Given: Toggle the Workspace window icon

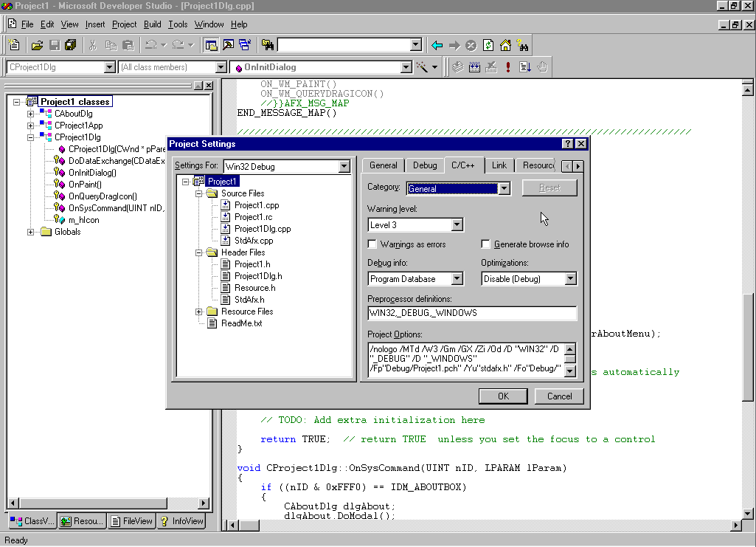Looking at the screenshot, I should click(x=210, y=45).
